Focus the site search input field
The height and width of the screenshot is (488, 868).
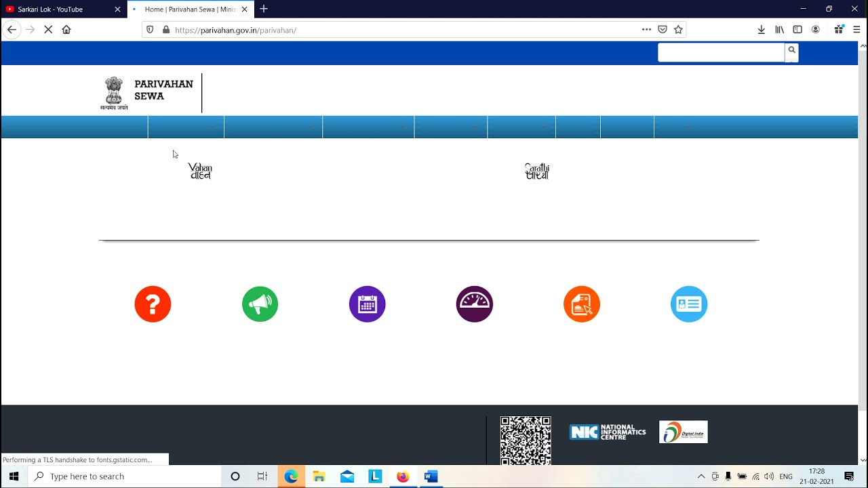pyautogui.click(x=721, y=52)
